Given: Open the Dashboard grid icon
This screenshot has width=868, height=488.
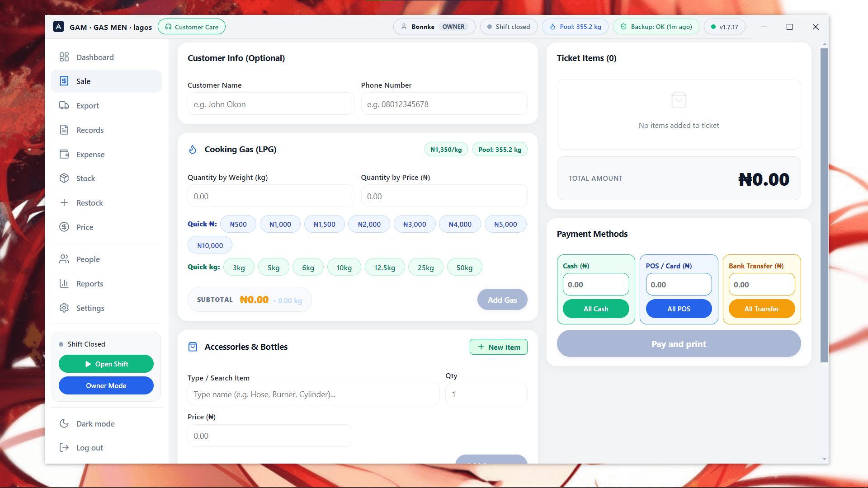Looking at the screenshot, I should coord(64,57).
